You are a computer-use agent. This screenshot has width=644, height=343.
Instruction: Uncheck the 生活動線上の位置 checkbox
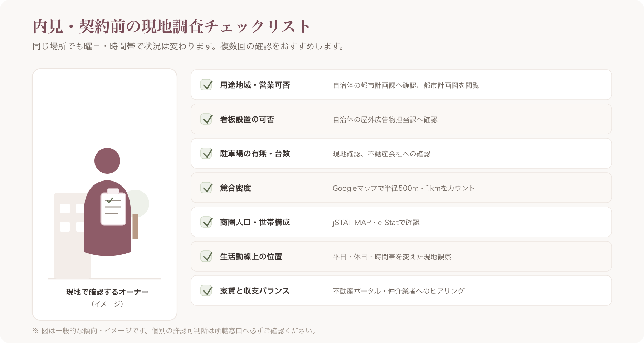[206, 256]
